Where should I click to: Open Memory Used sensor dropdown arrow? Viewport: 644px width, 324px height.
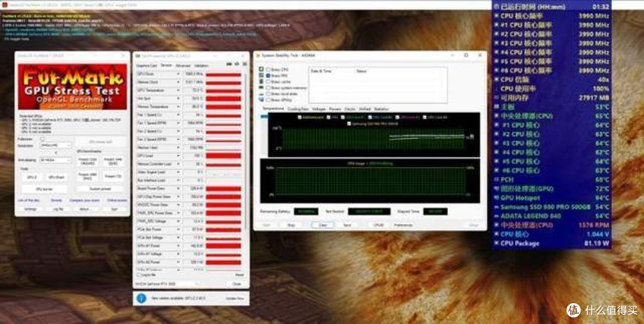[178, 147]
